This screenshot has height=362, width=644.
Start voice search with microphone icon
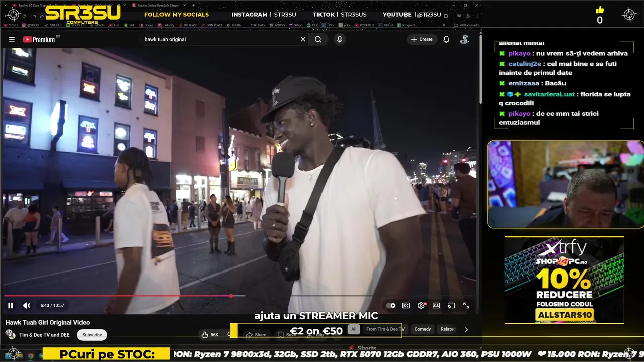(x=340, y=39)
